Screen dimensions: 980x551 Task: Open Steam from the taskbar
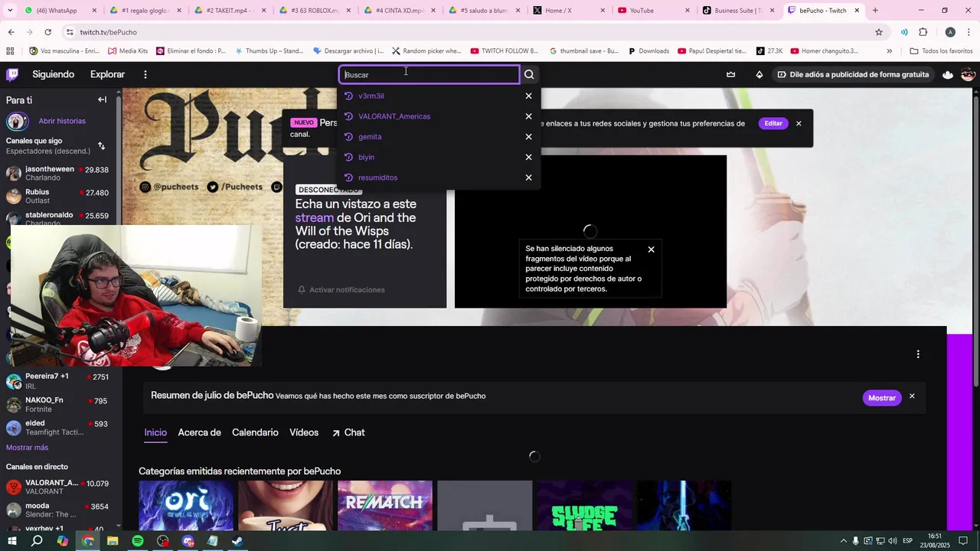point(238,541)
